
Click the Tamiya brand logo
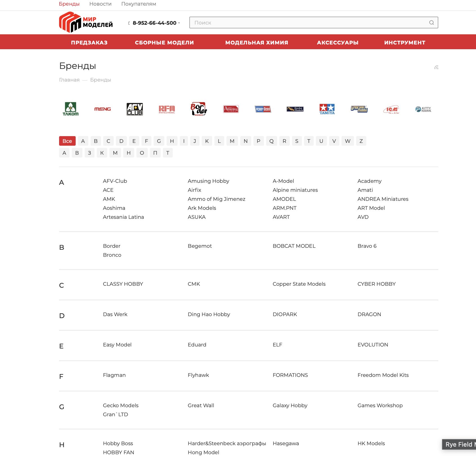point(327,109)
